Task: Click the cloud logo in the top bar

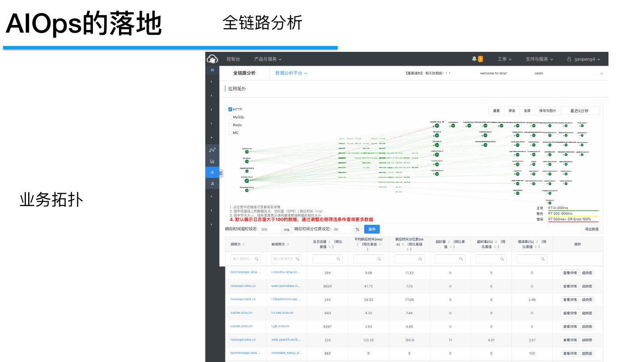Action: coord(212,59)
